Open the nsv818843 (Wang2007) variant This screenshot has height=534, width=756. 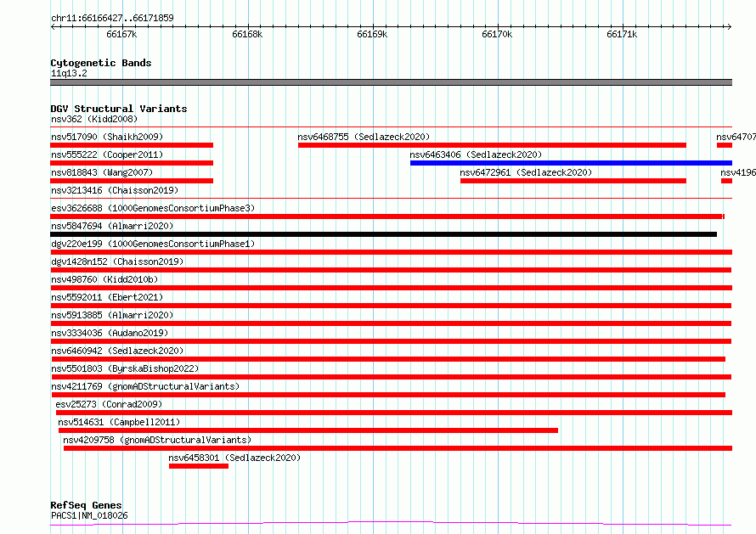pos(102,172)
